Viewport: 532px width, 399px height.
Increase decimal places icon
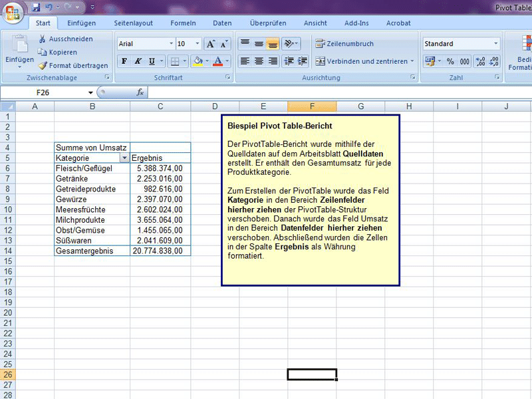480,61
